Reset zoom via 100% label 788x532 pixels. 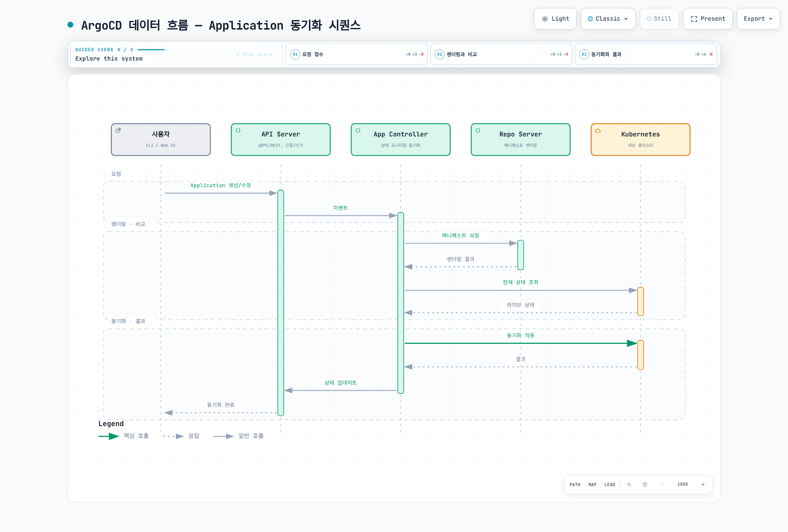pos(683,485)
